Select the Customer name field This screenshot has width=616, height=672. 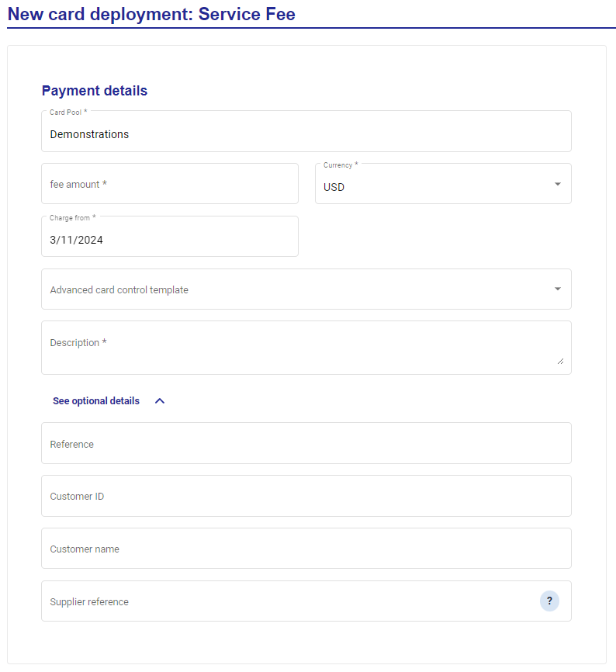point(306,549)
